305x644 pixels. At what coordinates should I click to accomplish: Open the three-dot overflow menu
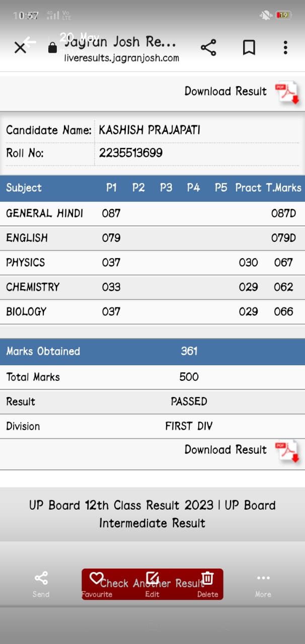point(285,48)
